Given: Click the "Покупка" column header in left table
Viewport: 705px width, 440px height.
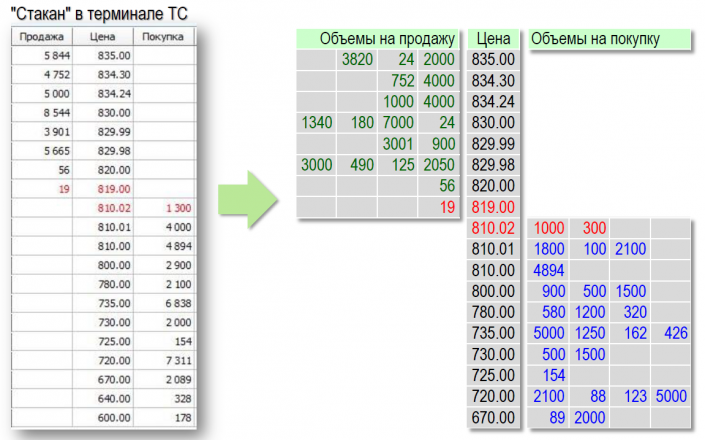Looking at the screenshot, I should pos(162,38).
